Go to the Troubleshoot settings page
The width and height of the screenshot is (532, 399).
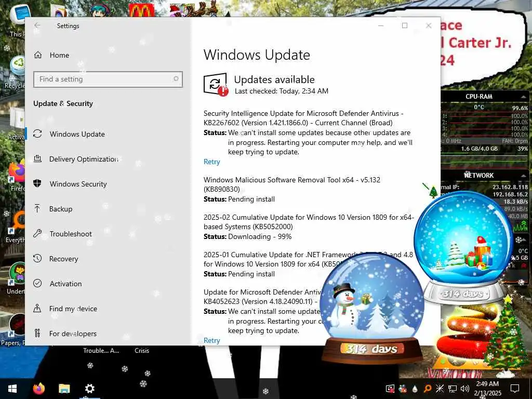point(71,234)
